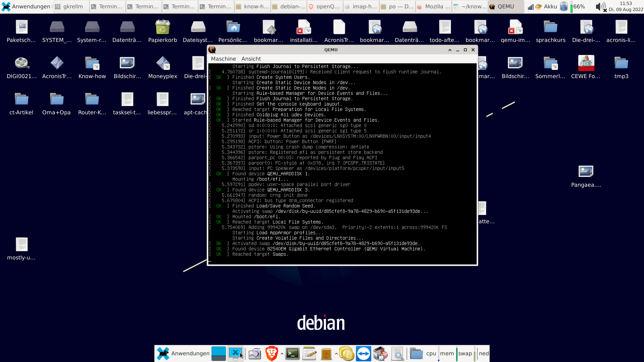Open the notepad text editor in dock

click(309, 354)
